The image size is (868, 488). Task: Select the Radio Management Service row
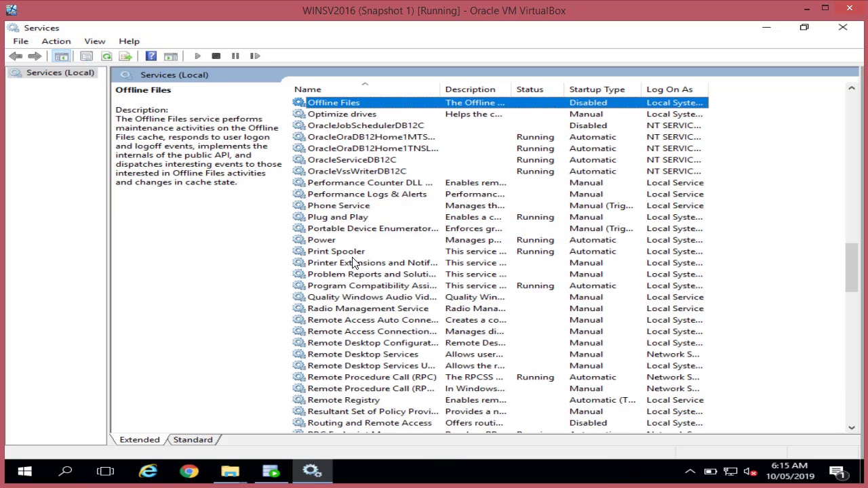[500, 308]
